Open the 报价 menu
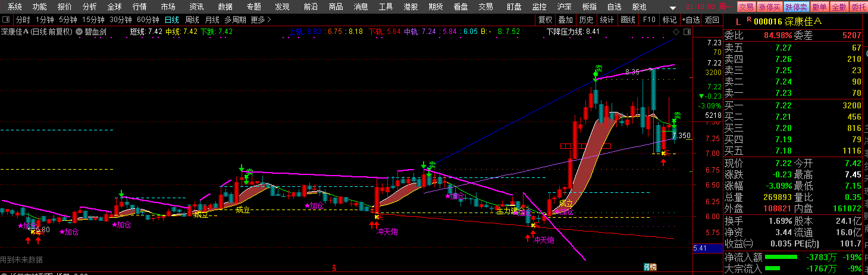The width and height of the screenshot is (868, 275). [65, 7]
